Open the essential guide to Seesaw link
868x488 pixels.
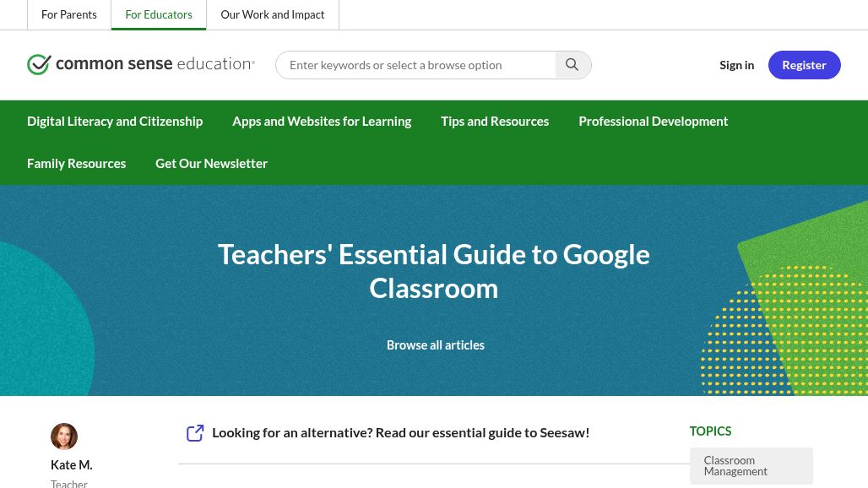(401, 432)
